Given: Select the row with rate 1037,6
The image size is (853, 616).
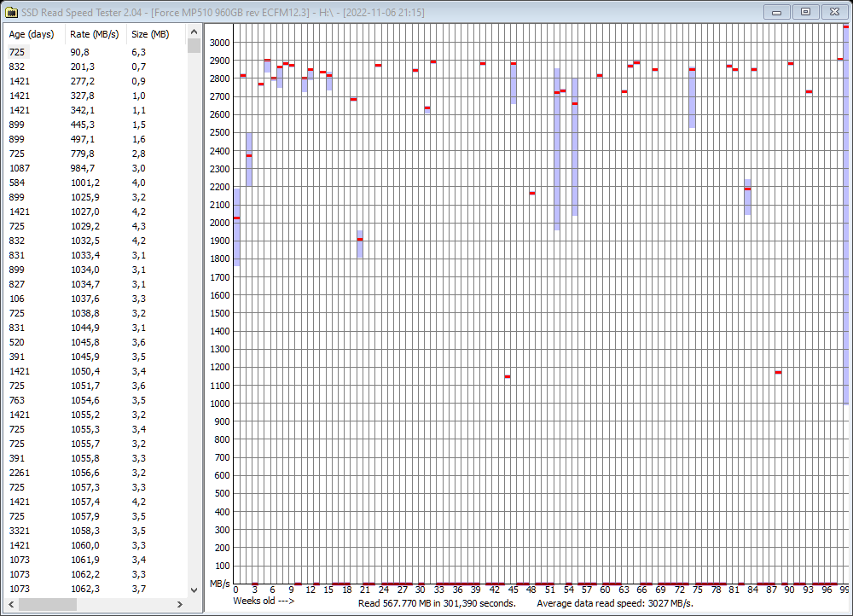Looking at the screenshot, I should (96, 299).
